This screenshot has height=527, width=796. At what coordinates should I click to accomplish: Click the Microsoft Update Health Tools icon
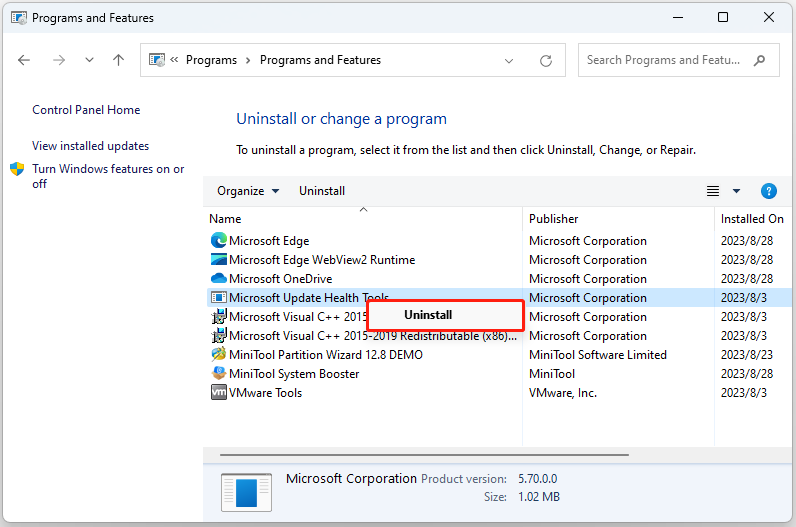point(219,298)
